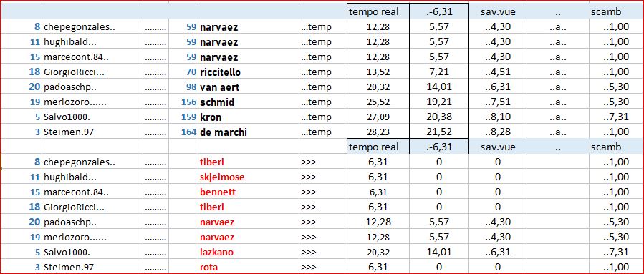644x274 pixels.
Task: Select the 21,52 cell in de marchi row
Action: (x=439, y=132)
